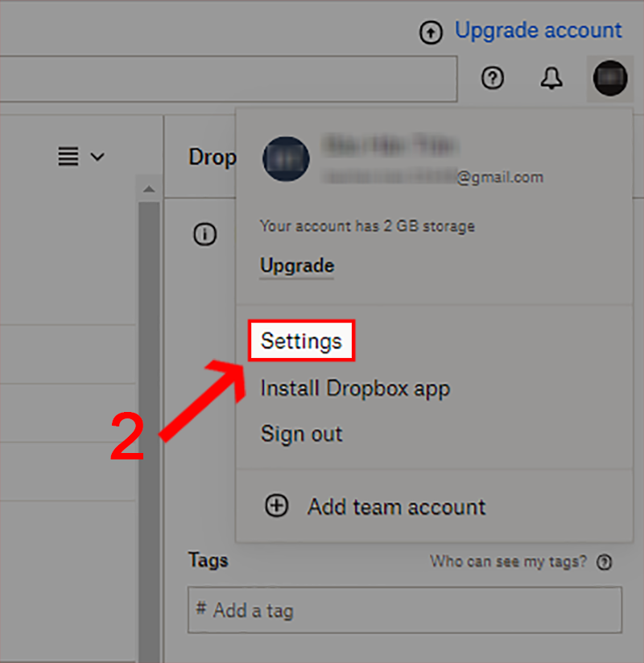Click the Add a tag field

click(405, 609)
